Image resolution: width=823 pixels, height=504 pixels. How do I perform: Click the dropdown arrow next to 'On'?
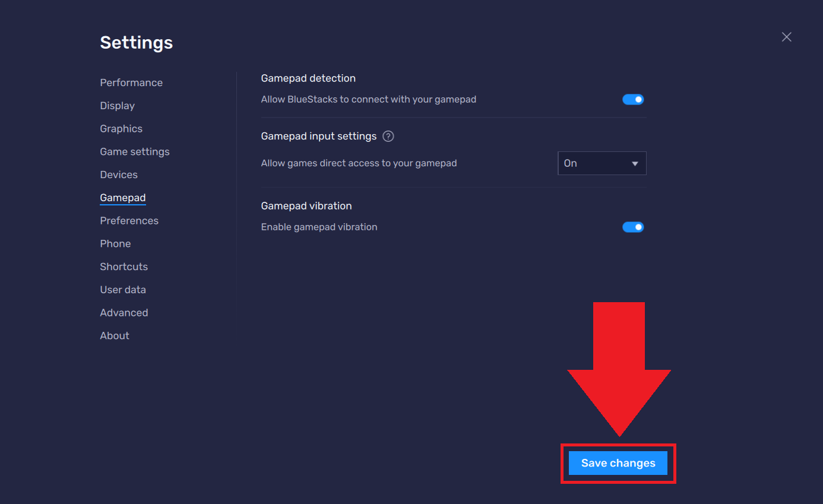pos(635,163)
